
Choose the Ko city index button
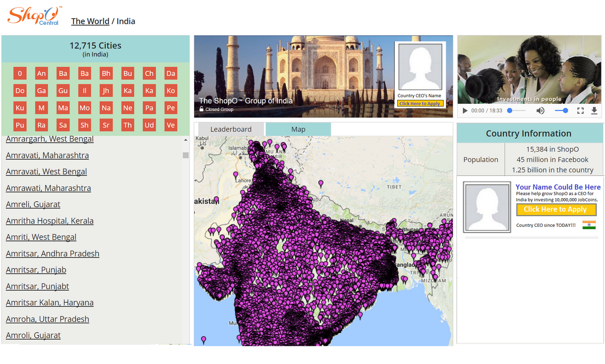click(x=171, y=91)
